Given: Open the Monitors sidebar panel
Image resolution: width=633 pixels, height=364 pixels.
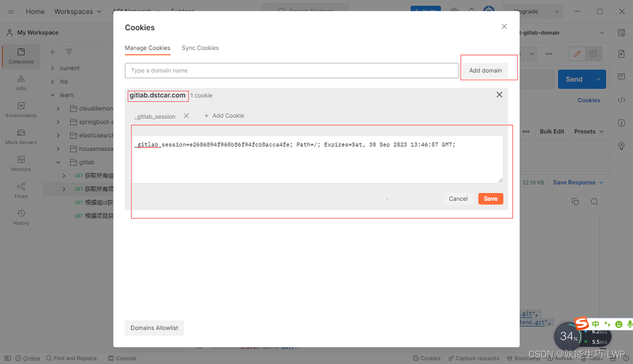Looking at the screenshot, I should tap(21, 163).
